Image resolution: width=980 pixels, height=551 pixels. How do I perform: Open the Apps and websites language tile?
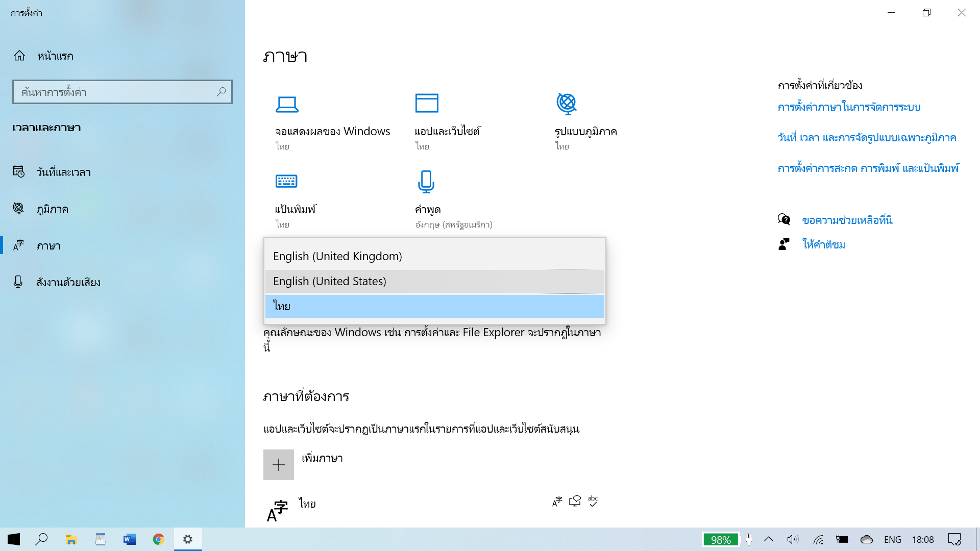pos(448,123)
